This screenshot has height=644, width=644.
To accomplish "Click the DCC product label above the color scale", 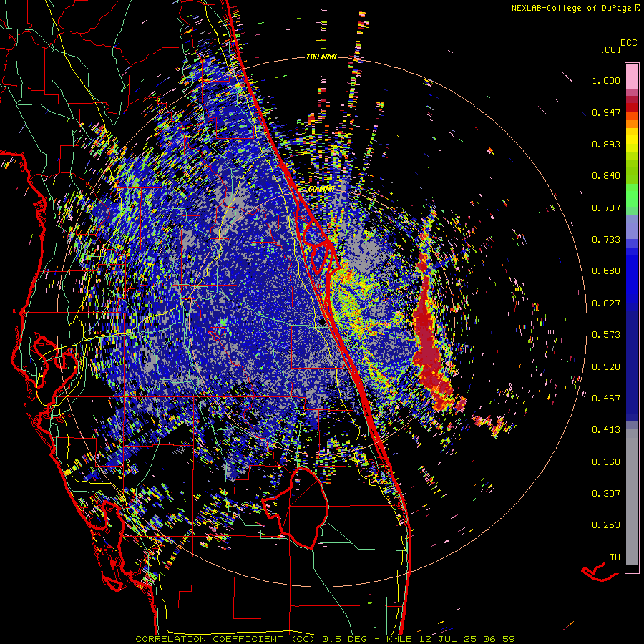I will [628, 43].
